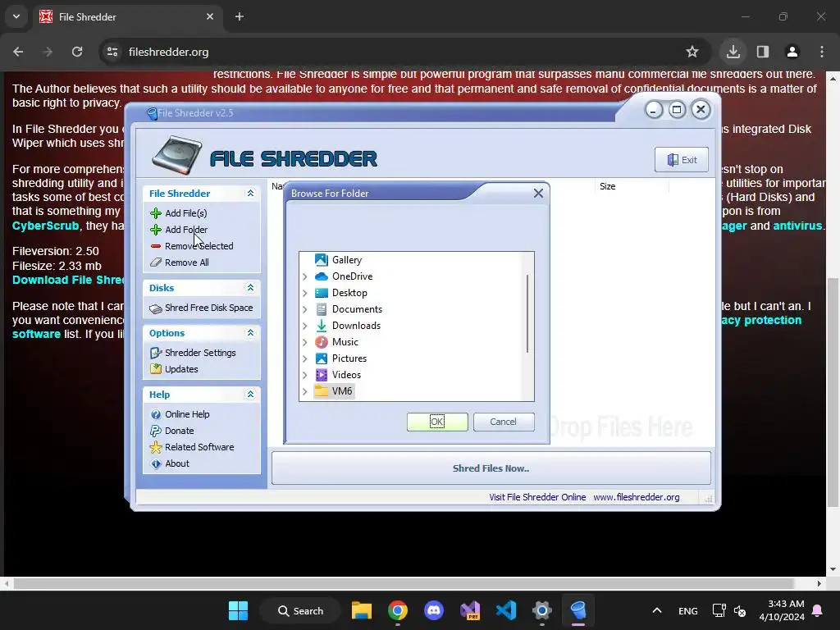Click the About info icon

(x=156, y=464)
